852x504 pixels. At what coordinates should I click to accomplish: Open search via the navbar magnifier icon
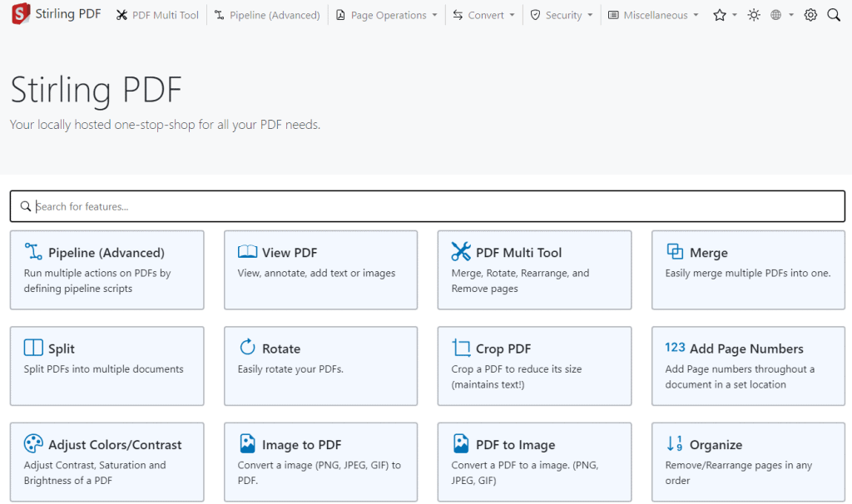coord(834,15)
